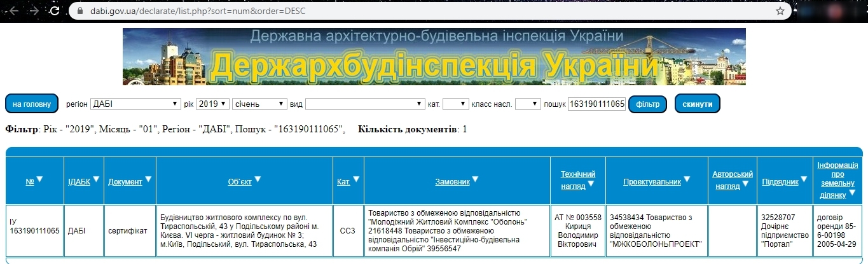Sort by Авторський нагляд column header
The width and height of the screenshot is (868, 264).
click(733, 179)
